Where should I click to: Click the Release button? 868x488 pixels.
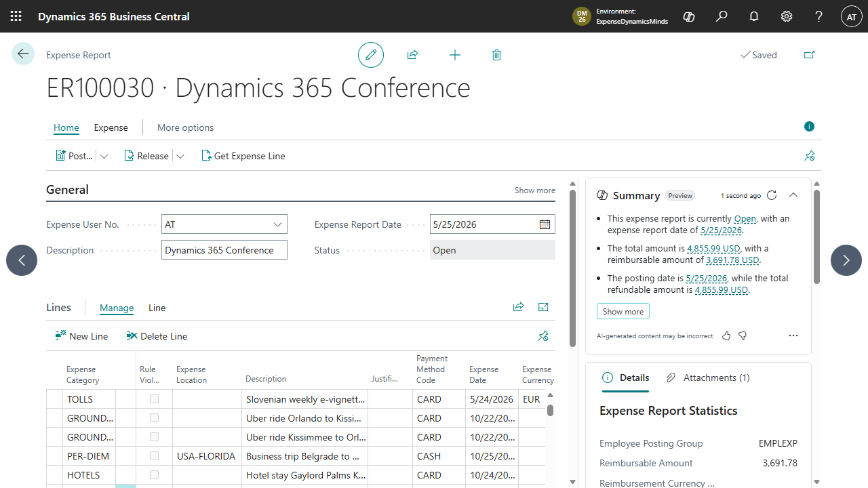(x=146, y=156)
